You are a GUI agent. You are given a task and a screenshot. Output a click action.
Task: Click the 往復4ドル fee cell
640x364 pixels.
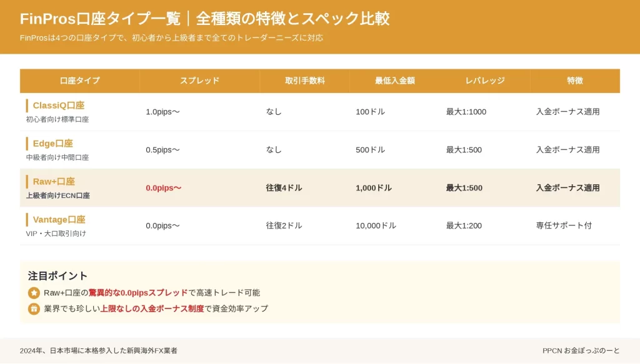click(284, 188)
